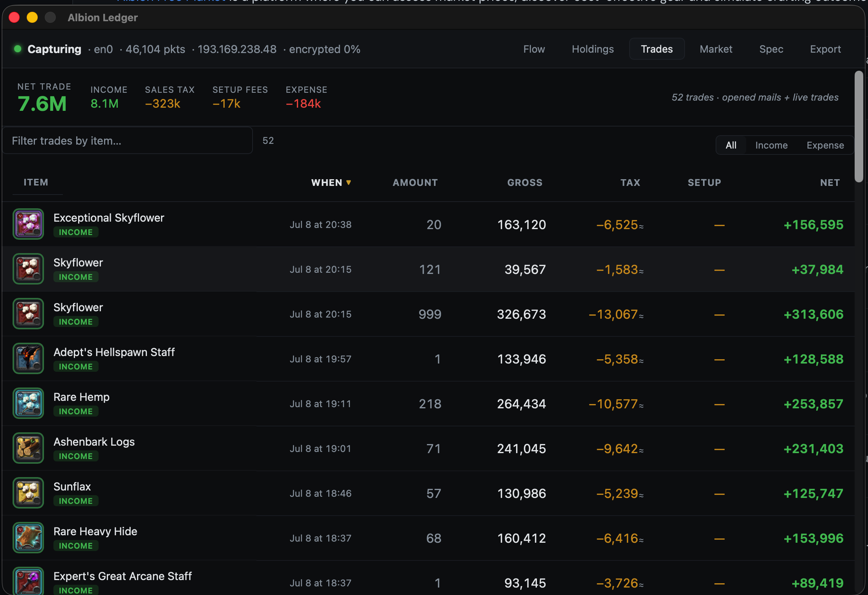
Task: Click the Rare Hemp item icon
Action: tap(28, 403)
